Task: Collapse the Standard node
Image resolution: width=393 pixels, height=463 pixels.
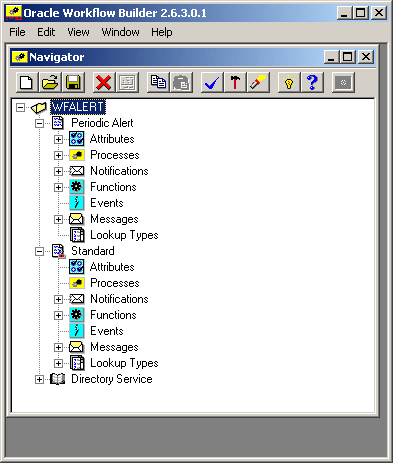Action: [39, 251]
